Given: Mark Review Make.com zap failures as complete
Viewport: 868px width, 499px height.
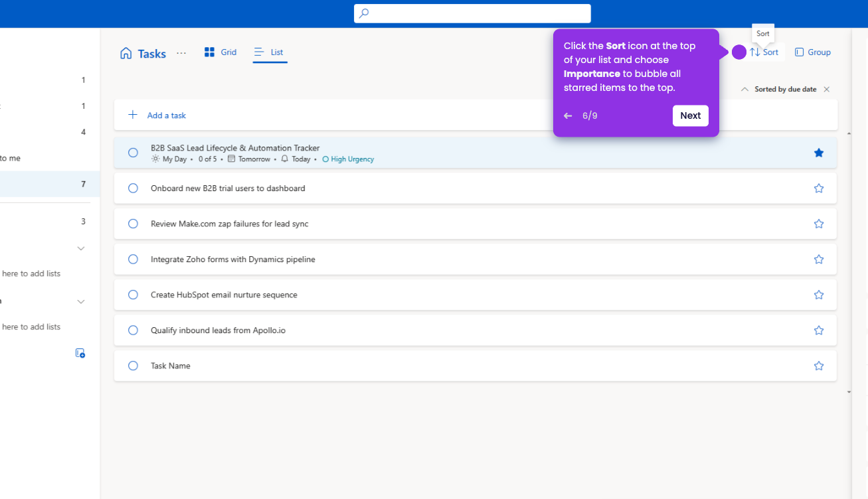Looking at the screenshot, I should point(133,224).
